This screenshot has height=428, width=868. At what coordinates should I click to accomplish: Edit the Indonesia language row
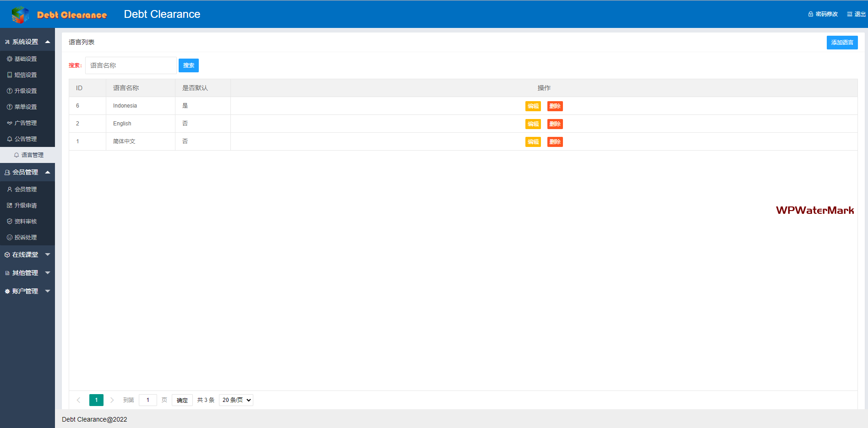(533, 106)
